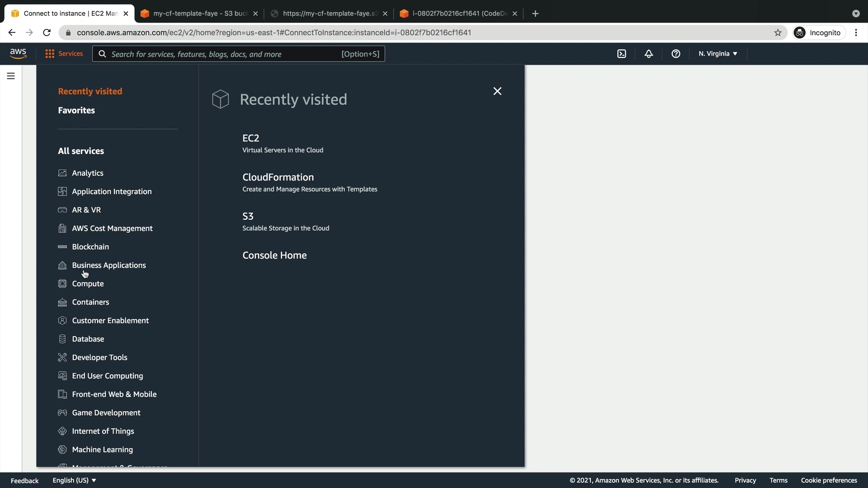Open the AWS CloudShell icon
The height and width of the screenshot is (488, 868).
[x=622, y=54]
